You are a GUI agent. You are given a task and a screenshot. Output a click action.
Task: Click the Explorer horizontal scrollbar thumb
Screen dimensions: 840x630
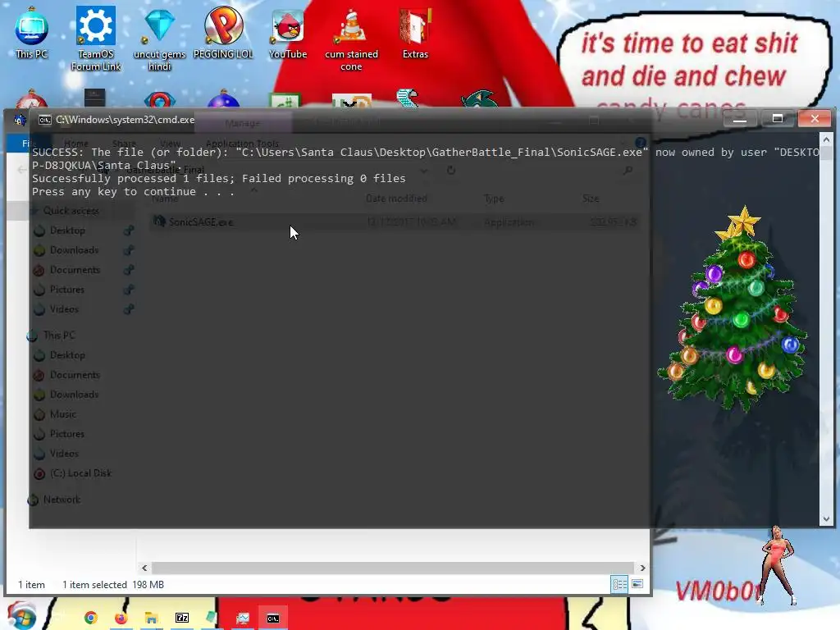[393, 568]
